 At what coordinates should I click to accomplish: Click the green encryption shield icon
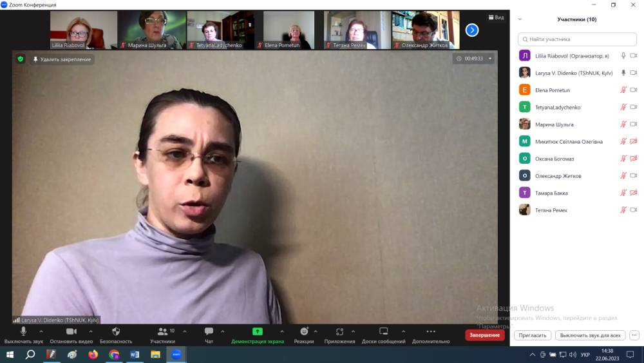[x=20, y=59]
